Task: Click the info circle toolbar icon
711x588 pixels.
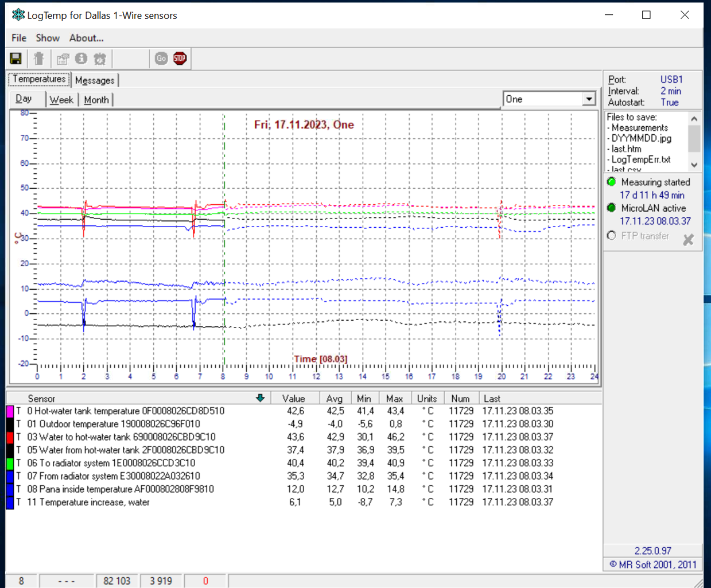Action: tap(81, 59)
